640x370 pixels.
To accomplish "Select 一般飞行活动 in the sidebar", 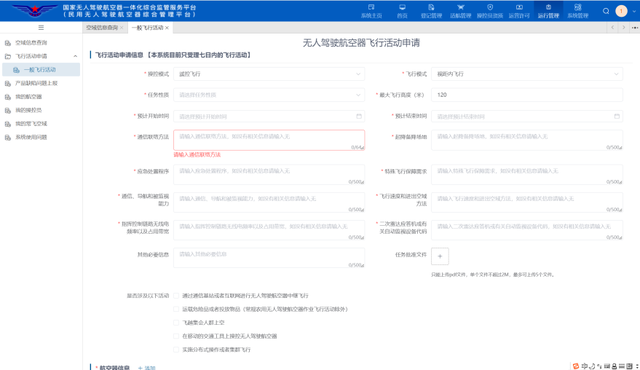I will (x=41, y=70).
